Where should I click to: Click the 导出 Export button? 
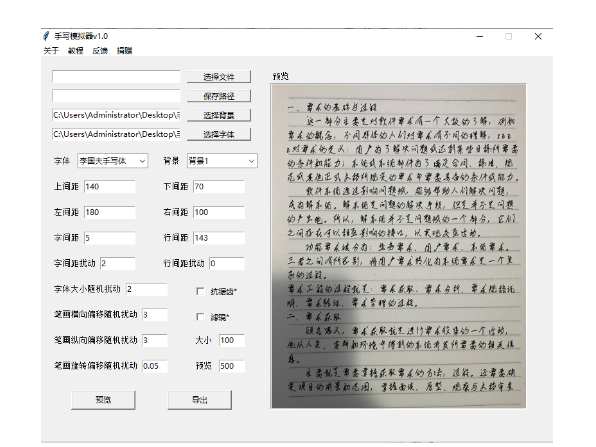[200, 400]
